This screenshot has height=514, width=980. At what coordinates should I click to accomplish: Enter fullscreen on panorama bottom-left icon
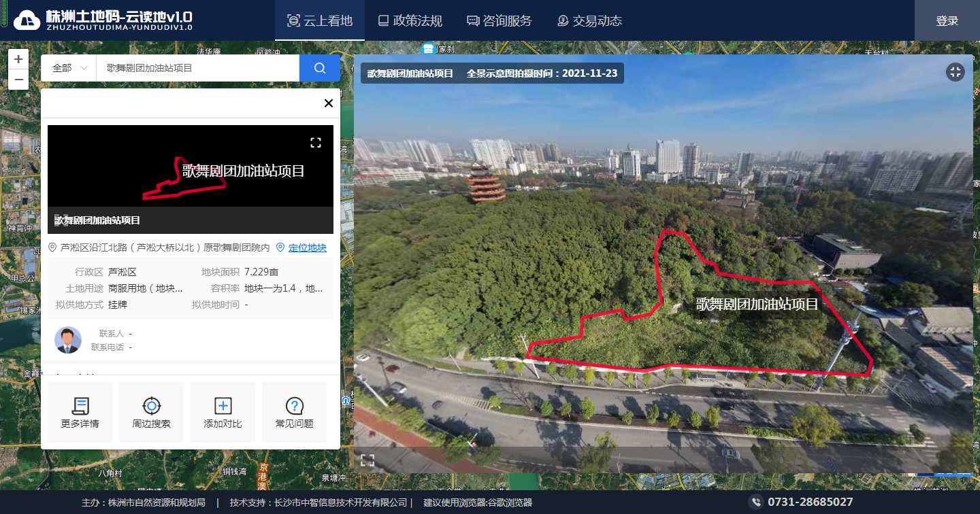(x=367, y=460)
